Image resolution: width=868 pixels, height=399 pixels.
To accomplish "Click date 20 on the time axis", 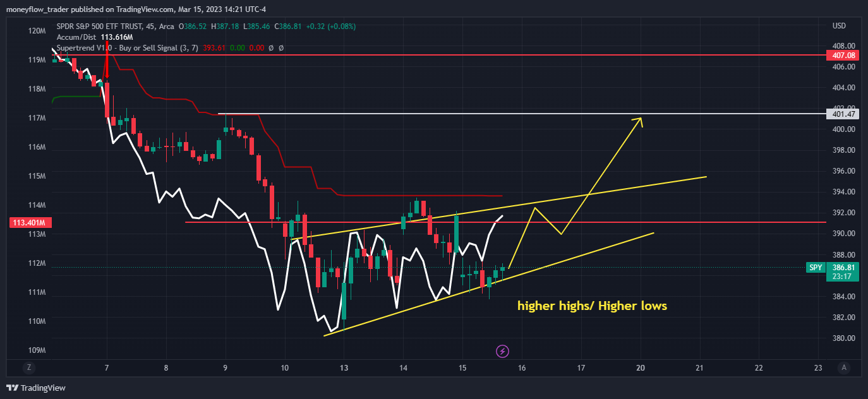I will click(641, 367).
